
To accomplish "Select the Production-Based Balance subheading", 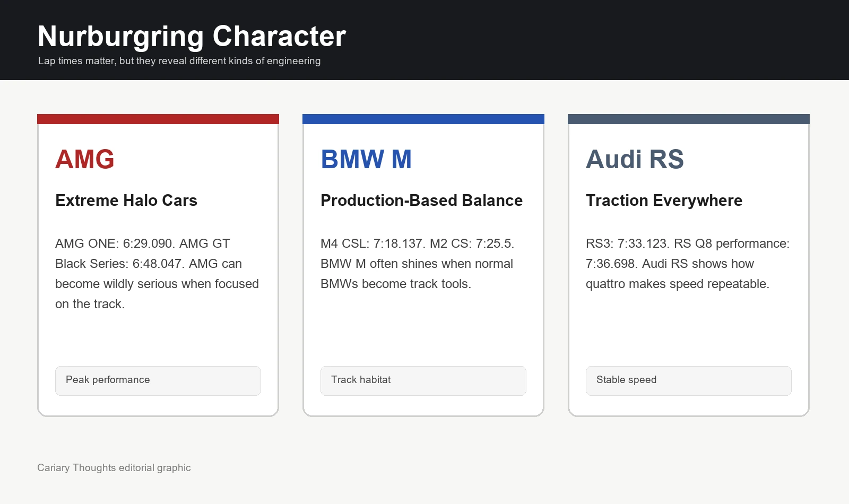I will click(422, 201).
